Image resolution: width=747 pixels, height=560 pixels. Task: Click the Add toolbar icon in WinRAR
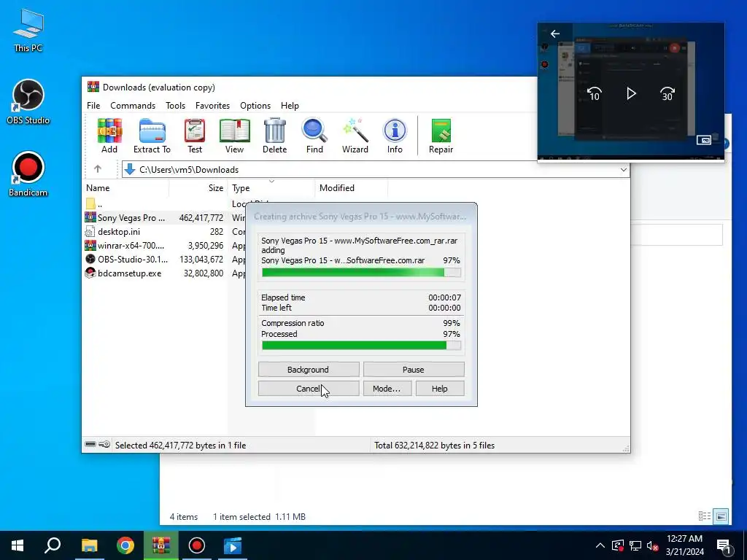click(109, 136)
